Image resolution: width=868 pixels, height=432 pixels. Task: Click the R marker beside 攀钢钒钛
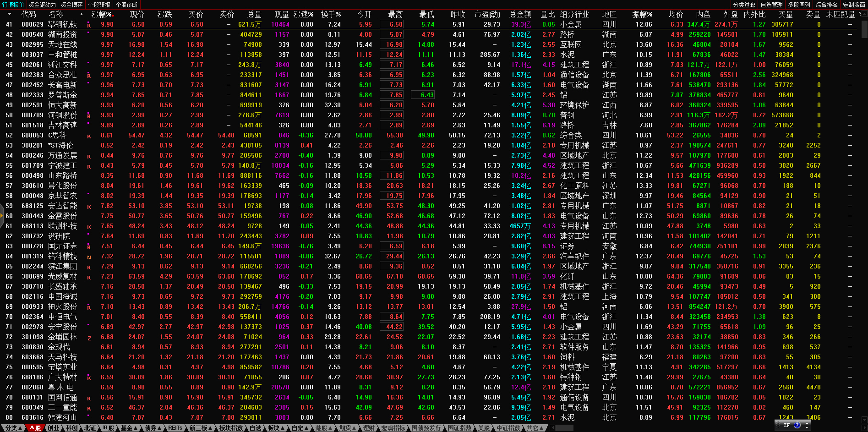[89, 25]
